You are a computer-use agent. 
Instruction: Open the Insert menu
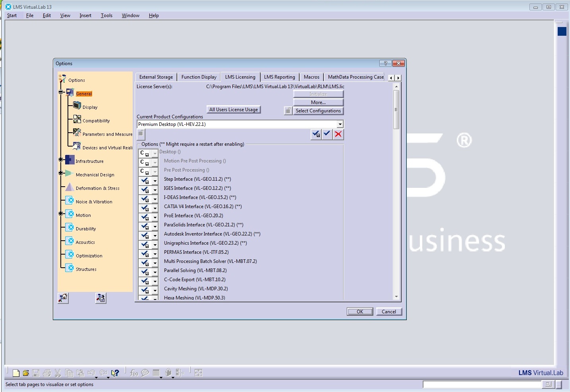click(x=85, y=15)
